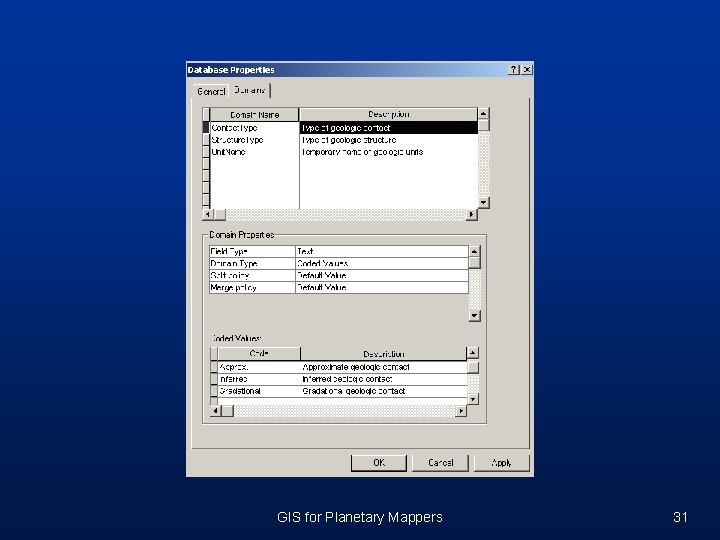The height and width of the screenshot is (540, 720).
Task: Click Coded Values scroll left arrow
Action: tap(215, 411)
